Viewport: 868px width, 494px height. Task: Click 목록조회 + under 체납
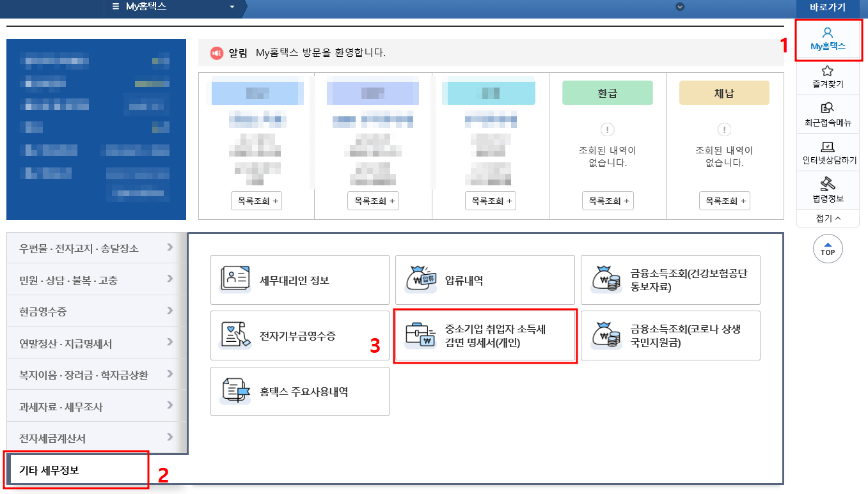(x=724, y=201)
